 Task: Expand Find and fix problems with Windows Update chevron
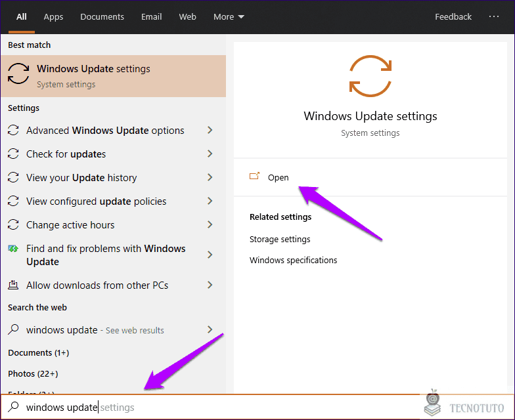coord(210,255)
